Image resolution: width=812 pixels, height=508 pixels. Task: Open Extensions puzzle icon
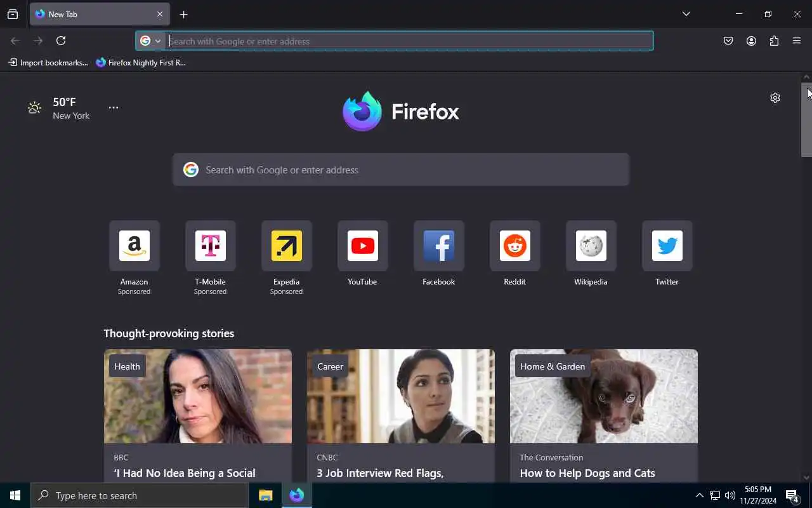(x=774, y=41)
